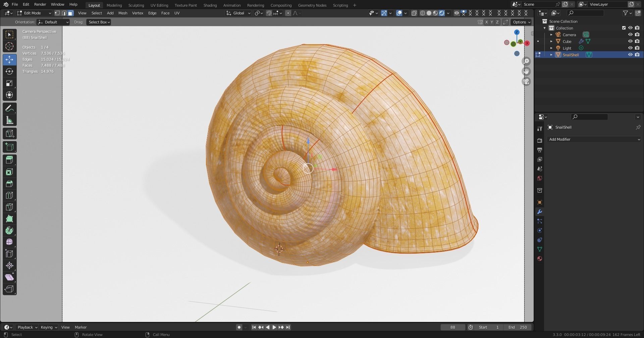Select the Rotate tool
Screen dimensions: 644x338
(x=9, y=71)
